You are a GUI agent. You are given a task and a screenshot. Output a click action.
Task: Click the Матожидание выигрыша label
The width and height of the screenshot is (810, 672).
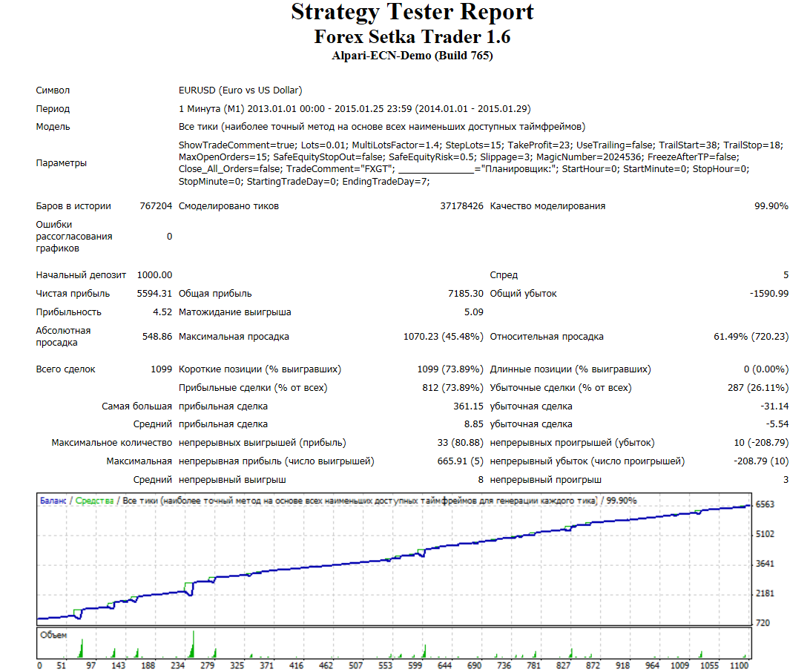tap(235, 312)
